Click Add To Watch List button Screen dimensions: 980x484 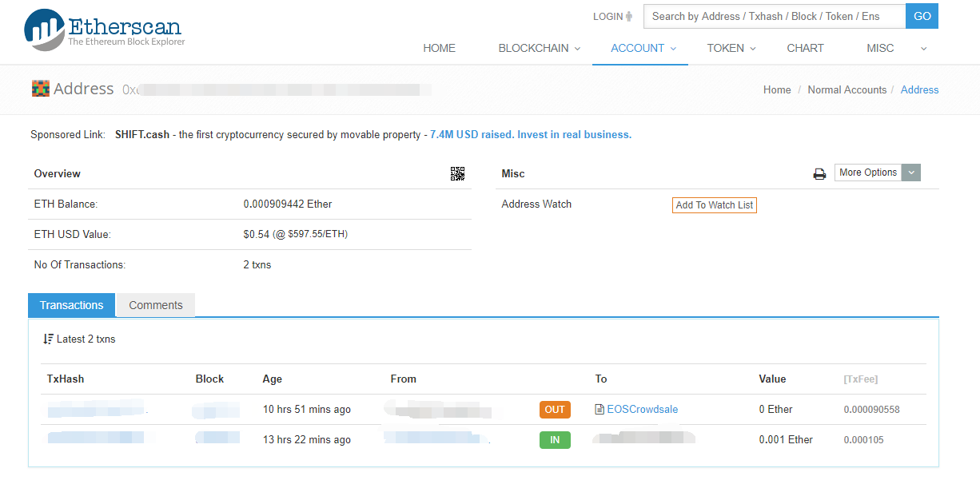(714, 205)
